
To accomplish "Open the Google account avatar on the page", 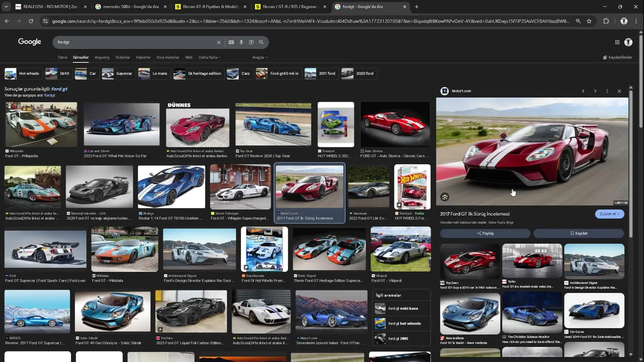I will (x=628, y=42).
